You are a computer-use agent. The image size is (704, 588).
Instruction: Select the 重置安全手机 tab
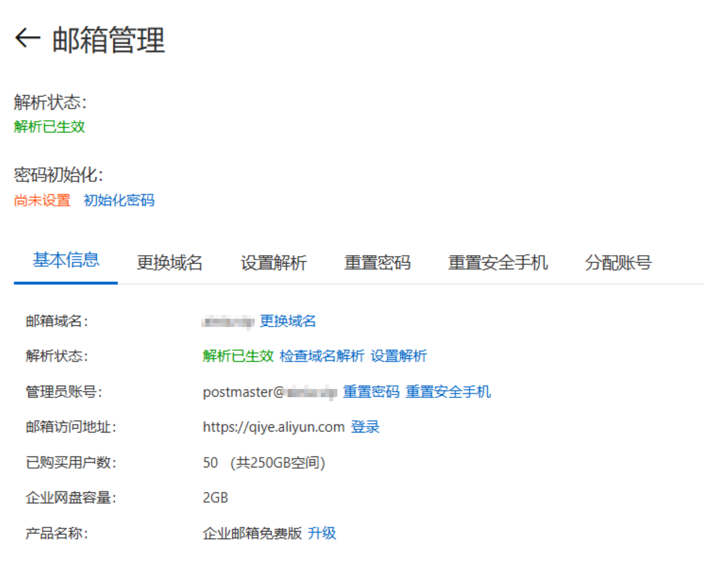click(498, 262)
